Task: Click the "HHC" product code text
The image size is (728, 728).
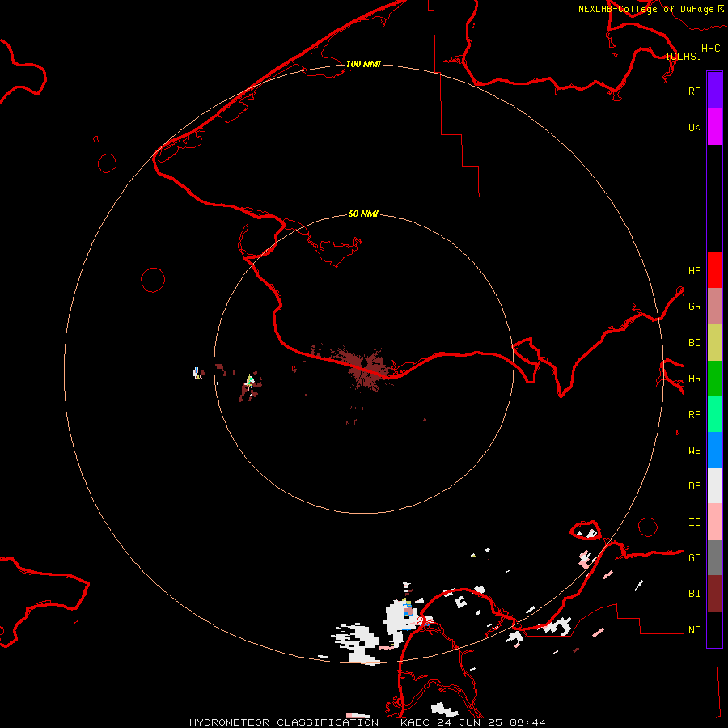Action: 711,49
